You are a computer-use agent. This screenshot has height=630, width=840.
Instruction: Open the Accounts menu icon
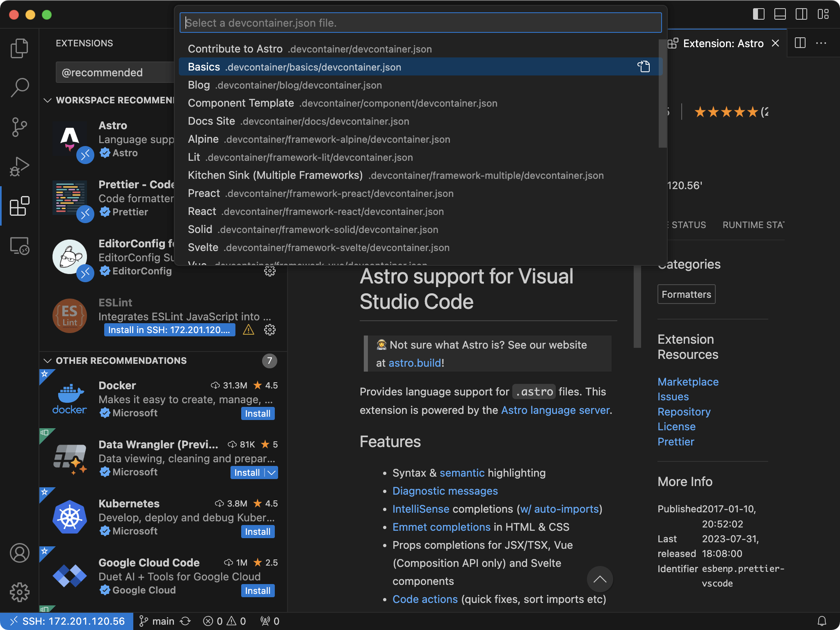[x=19, y=553]
